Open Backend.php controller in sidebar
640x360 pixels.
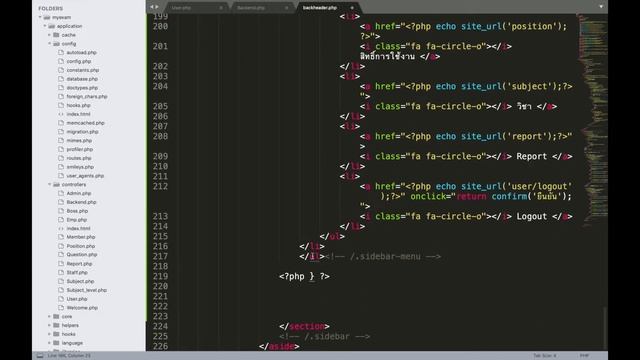tap(81, 202)
